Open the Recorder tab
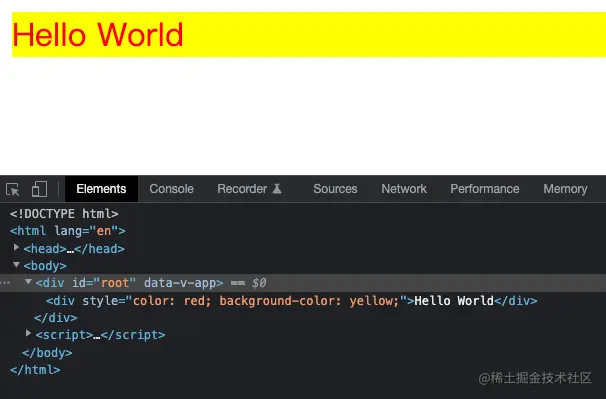This screenshot has height=399, width=606. coord(242,189)
